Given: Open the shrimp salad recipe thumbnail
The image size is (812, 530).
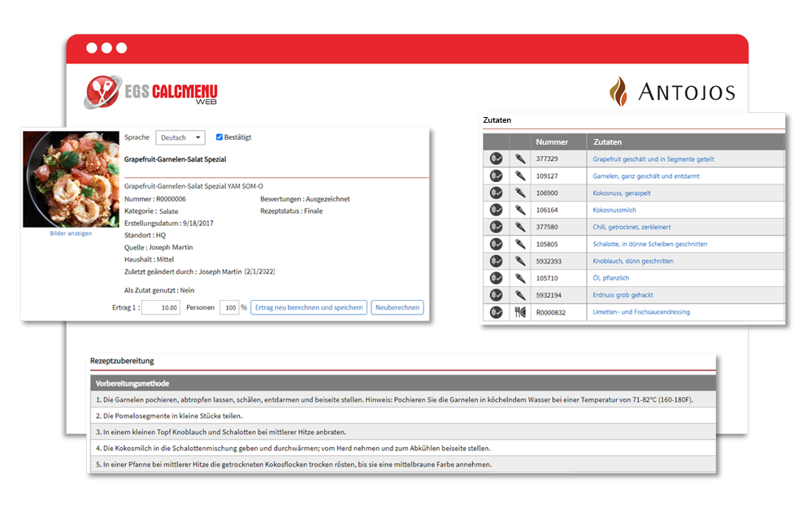Looking at the screenshot, I should (x=71, y=180).
